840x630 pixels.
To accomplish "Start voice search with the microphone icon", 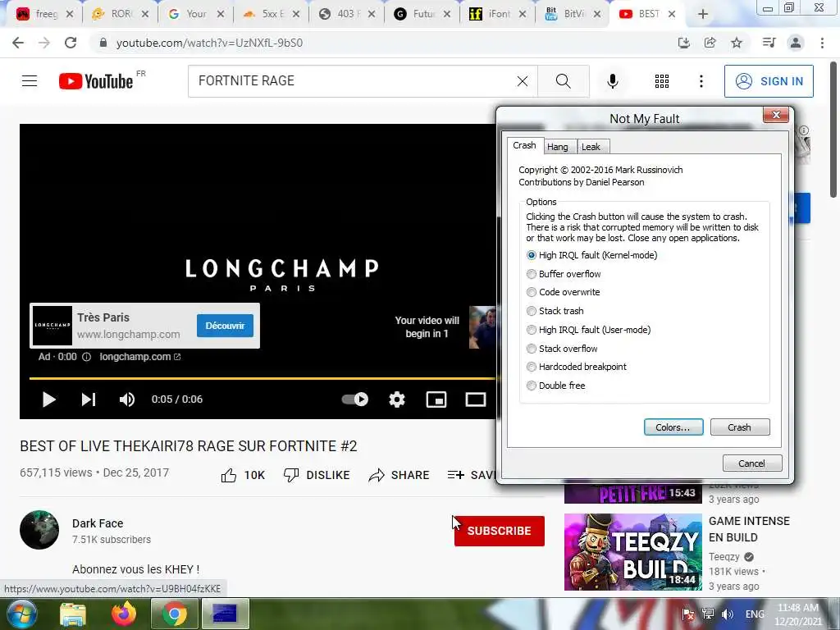I will click(612, 81).
